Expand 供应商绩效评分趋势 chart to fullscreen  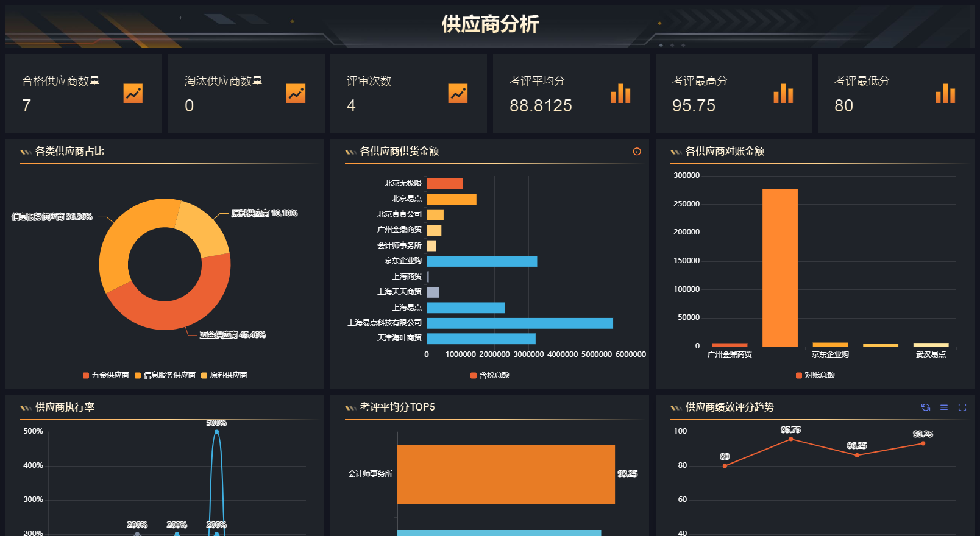pos(962,407)
